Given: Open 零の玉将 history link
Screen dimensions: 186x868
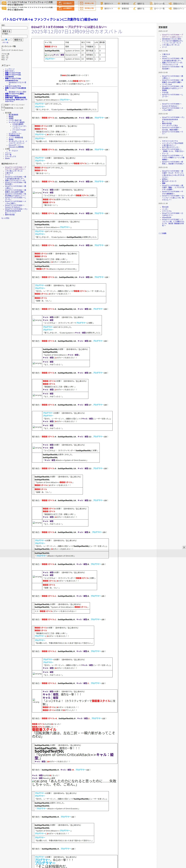Looking at the screenshot, I should coord(165,207).
